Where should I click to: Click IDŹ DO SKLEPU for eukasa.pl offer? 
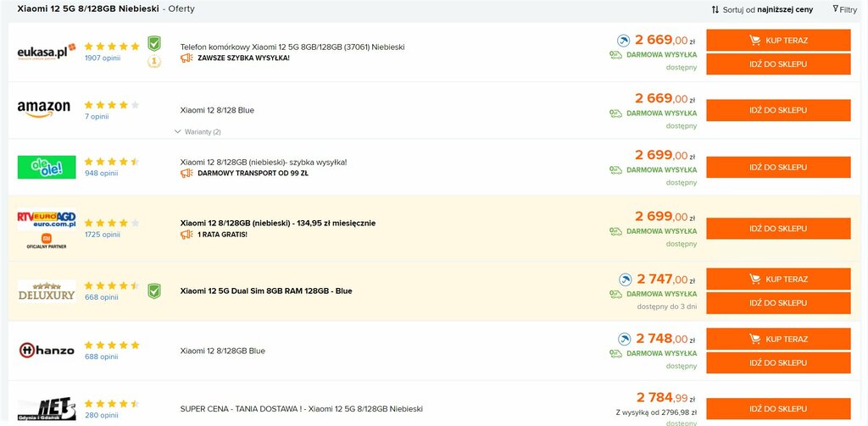(778, 64)
